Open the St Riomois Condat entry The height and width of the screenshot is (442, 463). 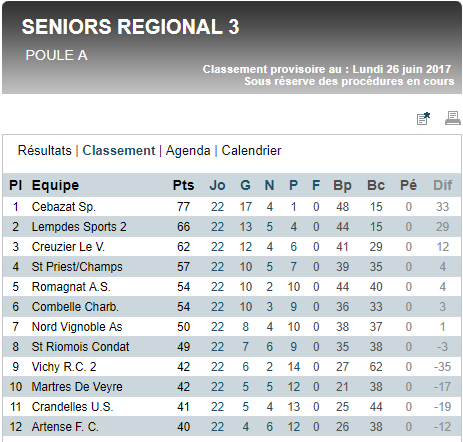[x=80, y=347]
